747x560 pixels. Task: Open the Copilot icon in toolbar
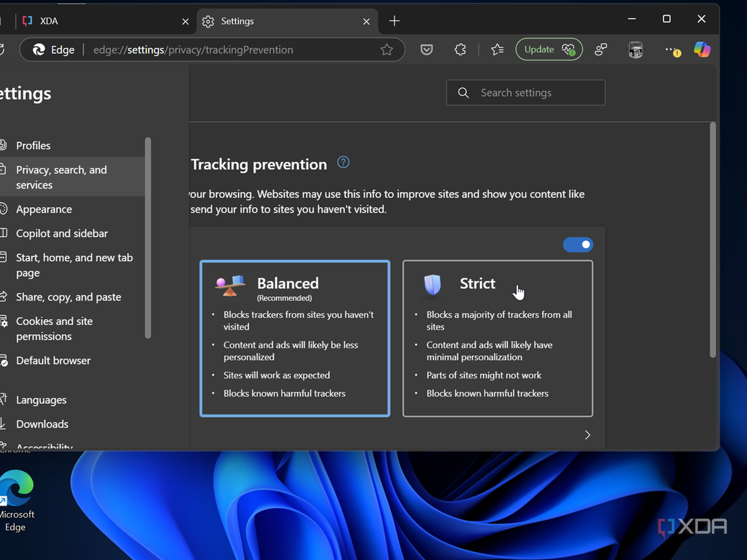tap(702, 50)
